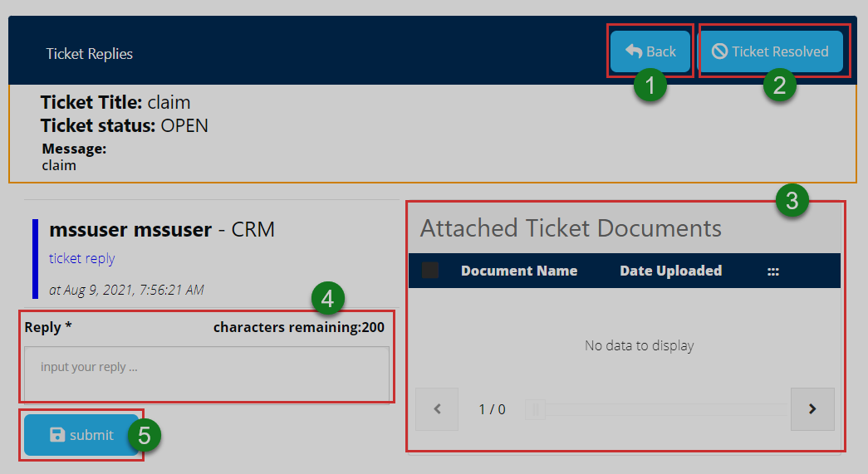Click green callout badge number 4
Viewport: 868px width, 474px height.
[x=328, y=298]
